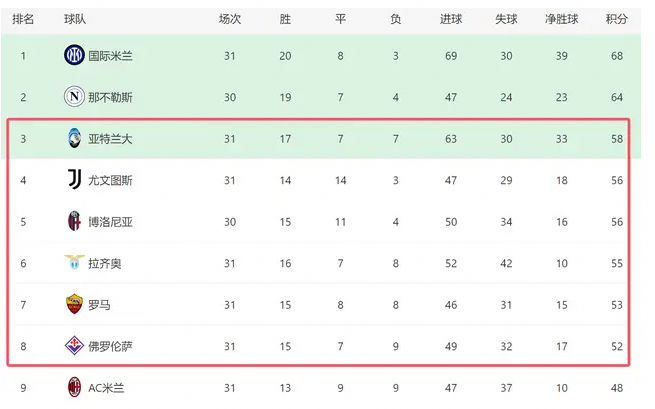Image resolution: width=655 pixels, height=409 pixels.
Task: Click the Atalanta club crest
Action: pyautogui.click(x=74, y=138)
